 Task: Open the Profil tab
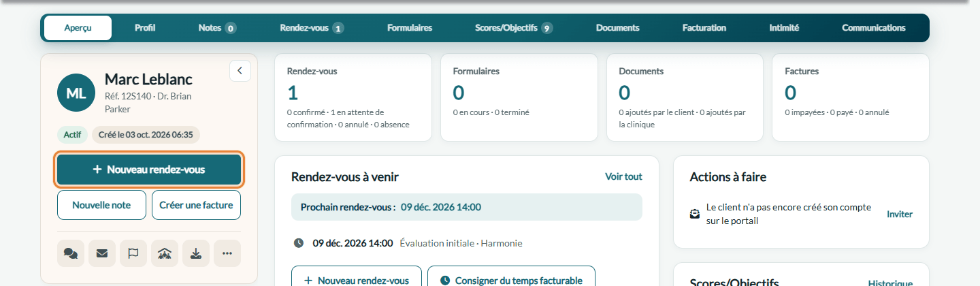(145, 28)
